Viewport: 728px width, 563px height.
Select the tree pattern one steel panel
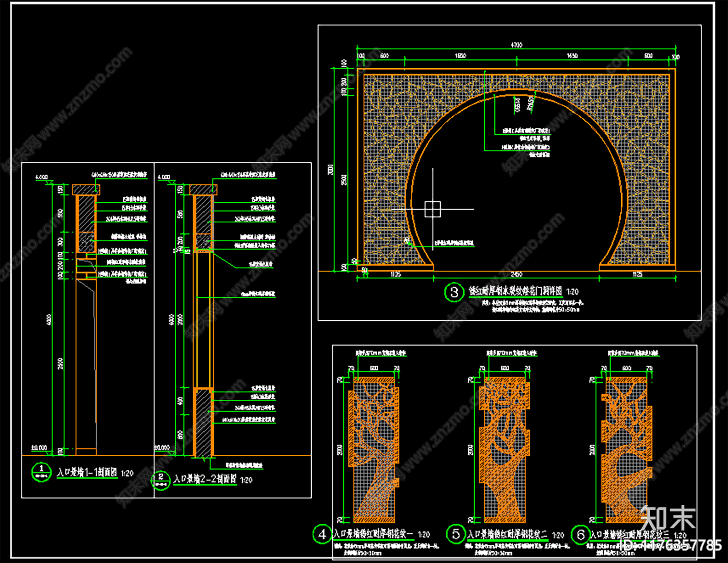(x=374, y=449)
